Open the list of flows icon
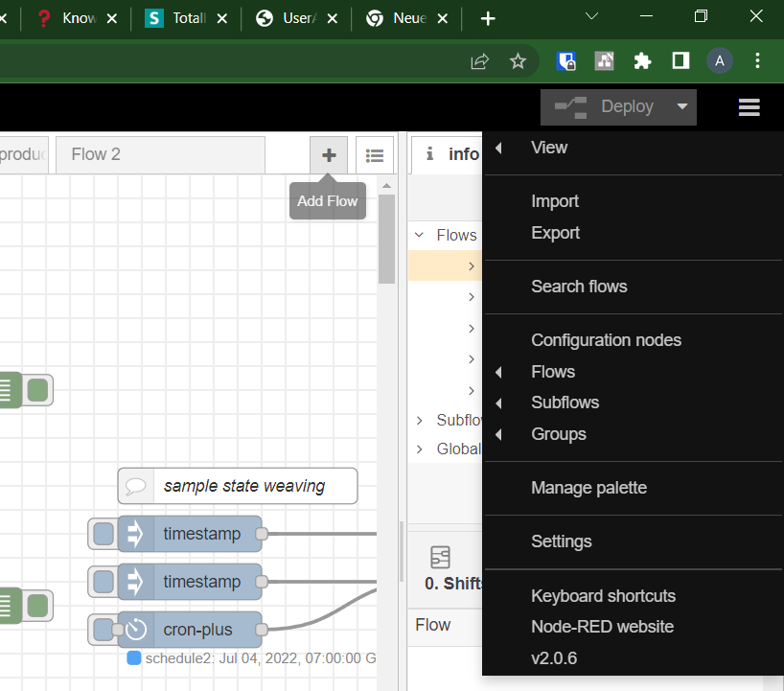784x691 pixels. (375, 155)
